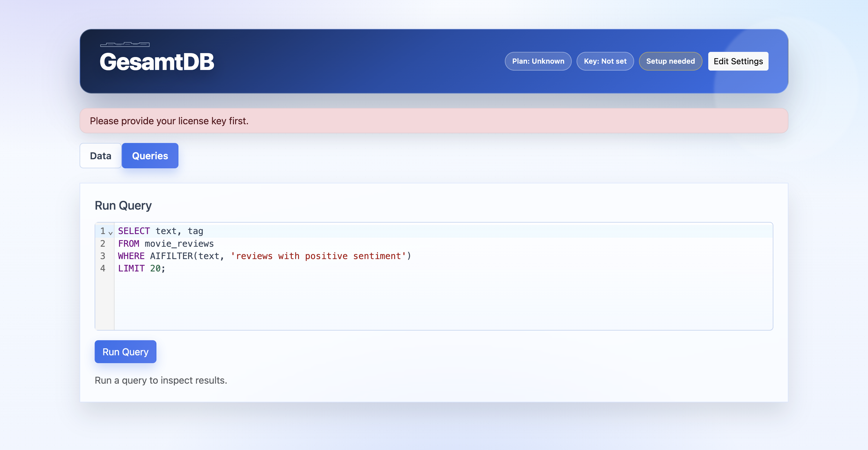Viewport: 868px width, 450px height.
Task: Open Edit Settings
Action: point(738,61)
